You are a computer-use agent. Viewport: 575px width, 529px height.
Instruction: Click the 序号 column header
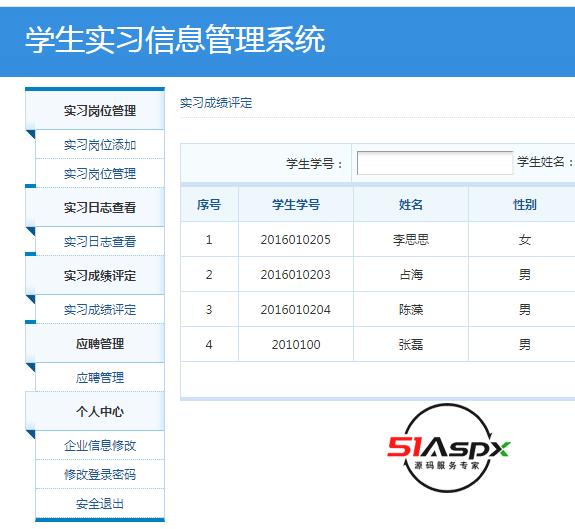pyautogui.click(x=209, y=204)
